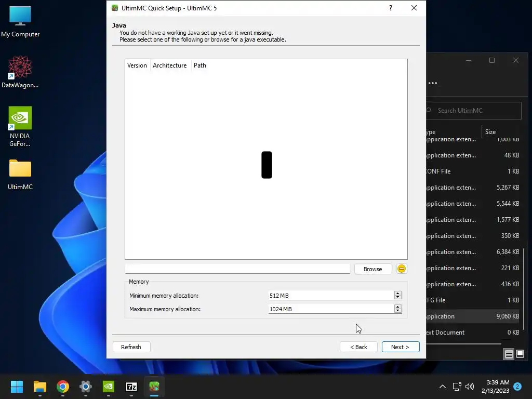This screenshot has width=532, height=399.
Task: Minimize the File Explorer window
Action: [469, 60]
